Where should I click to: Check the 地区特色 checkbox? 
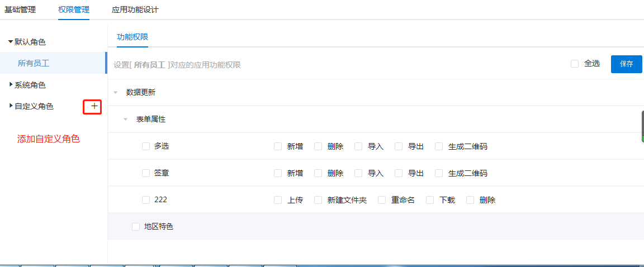coord(136,227)
